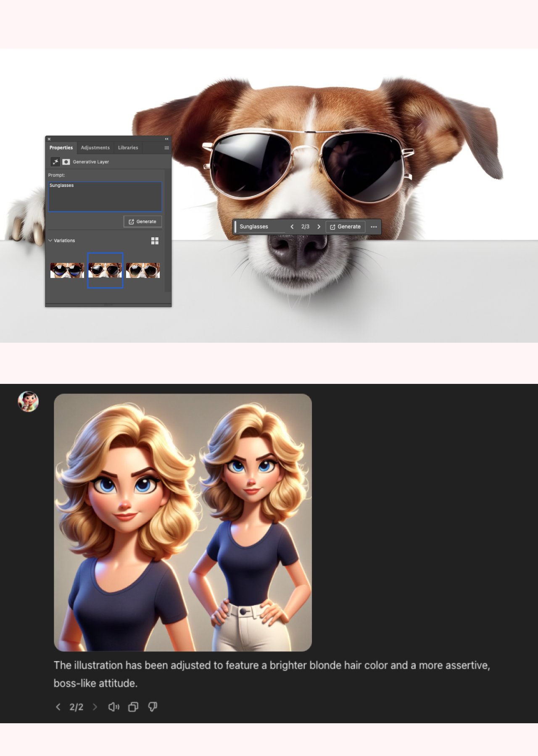Collapse the Variations section chevron
This screenshot has height=756, width=538.
[50, 241]
